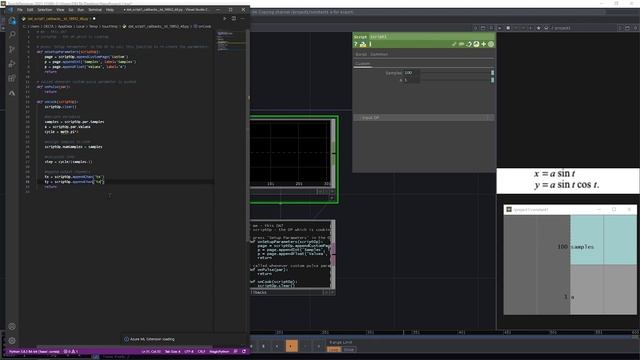The height and width of the screenshot is (360, 640).
Task: Open Source Control in VS Code activity bar
Action: pyautogui.click(x=12, y=49)
